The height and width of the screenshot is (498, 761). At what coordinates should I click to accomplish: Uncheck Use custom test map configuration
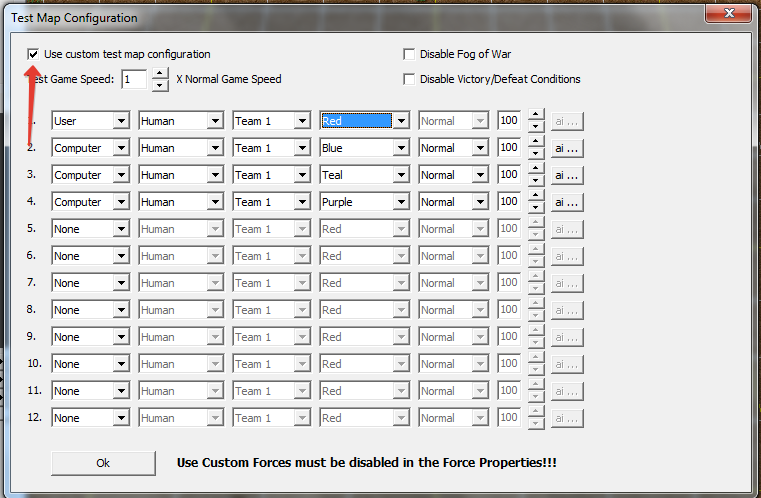coord(34,54)
